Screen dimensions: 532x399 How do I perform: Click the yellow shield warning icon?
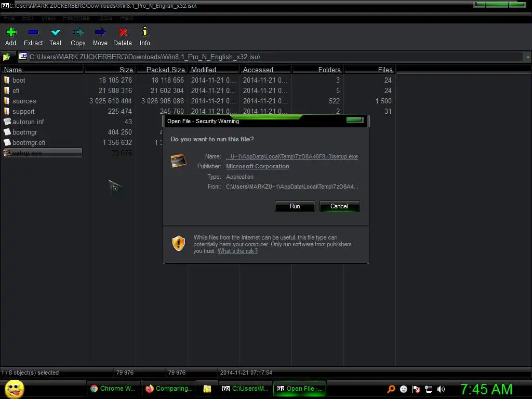[x=179, y=243]
